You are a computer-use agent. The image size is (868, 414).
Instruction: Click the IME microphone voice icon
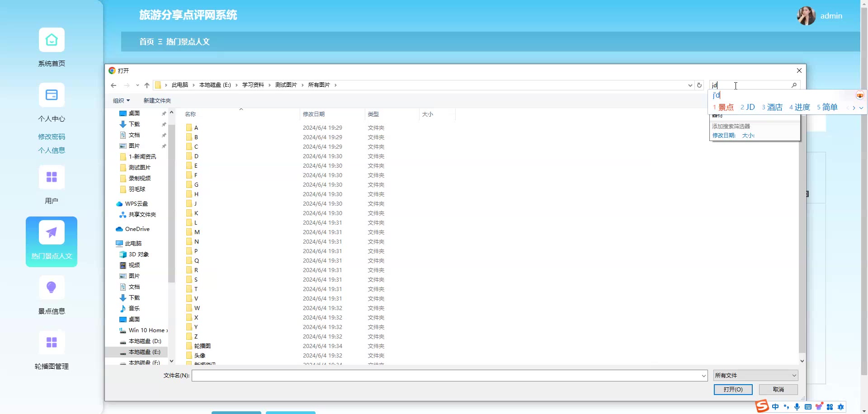[797, 407]
